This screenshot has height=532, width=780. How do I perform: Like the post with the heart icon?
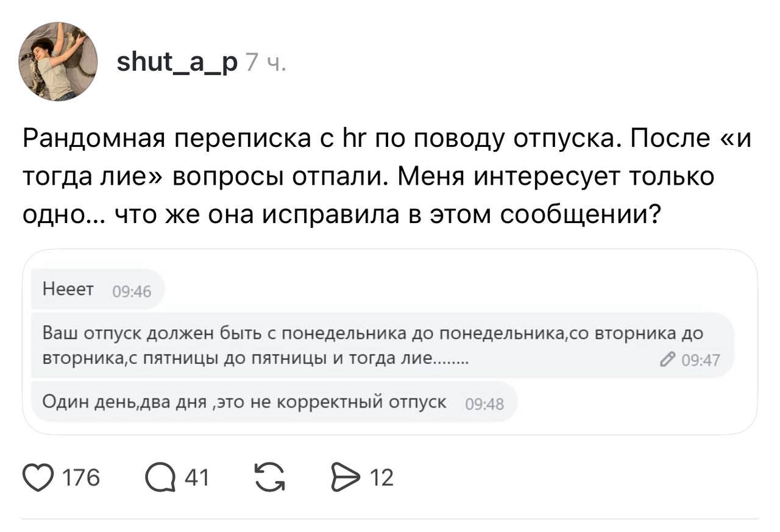(37, 477)
